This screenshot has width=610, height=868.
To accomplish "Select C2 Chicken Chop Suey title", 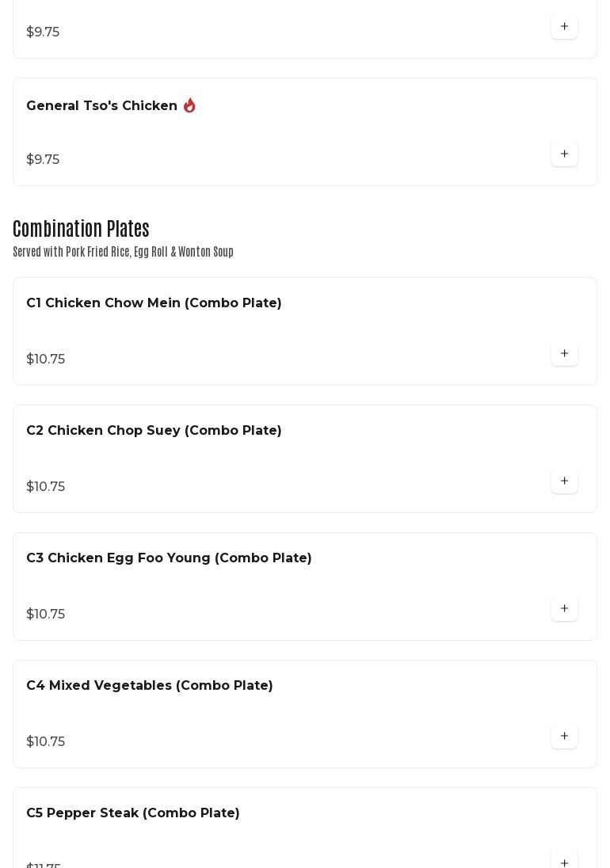I will [154, 431].
